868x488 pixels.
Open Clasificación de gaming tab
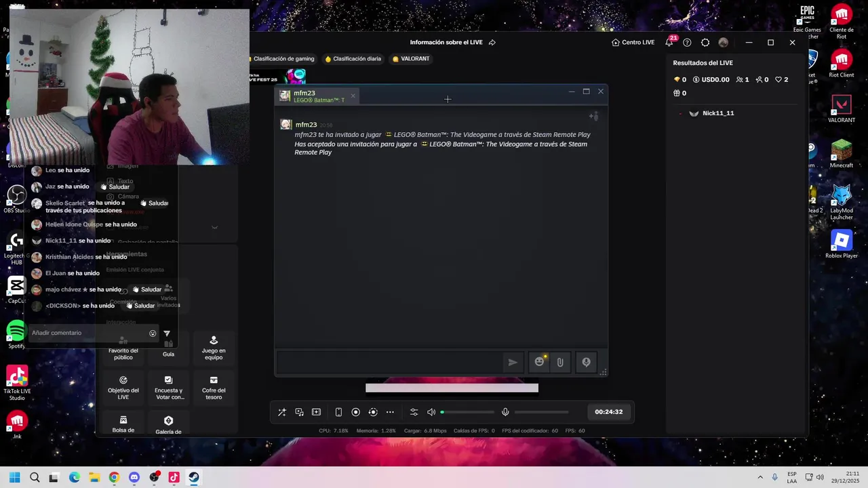point(283,59)
